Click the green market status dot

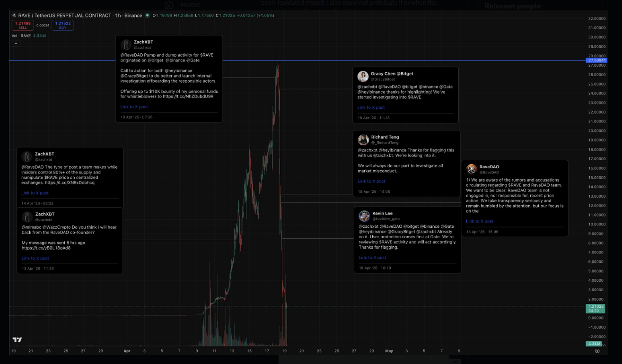[148, 16]
